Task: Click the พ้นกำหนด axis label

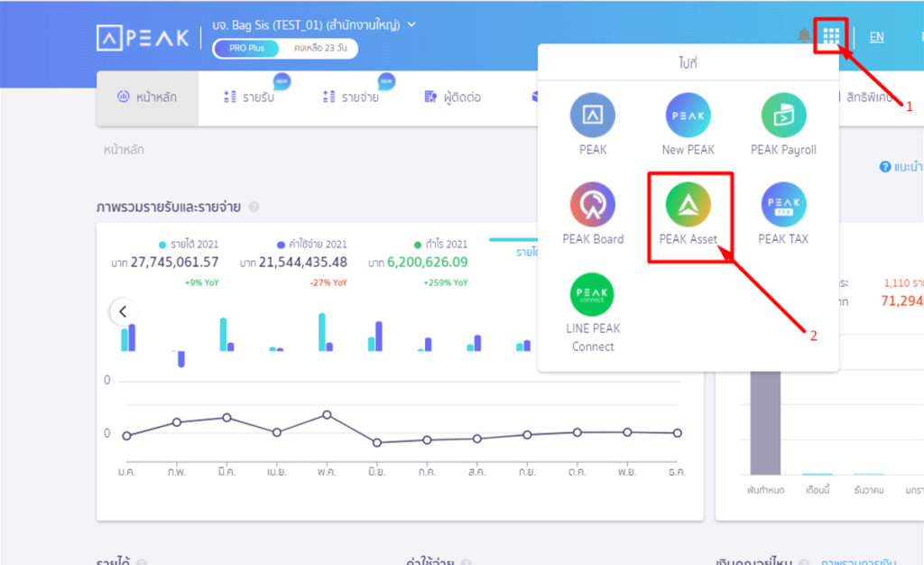Action: pyautogui.click(x=765, y=490)
